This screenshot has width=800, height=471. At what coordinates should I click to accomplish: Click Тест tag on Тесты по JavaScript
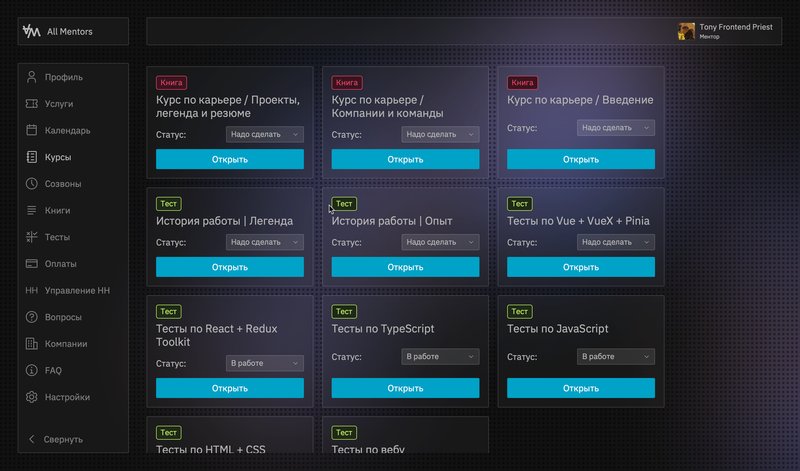coord(519,311)
